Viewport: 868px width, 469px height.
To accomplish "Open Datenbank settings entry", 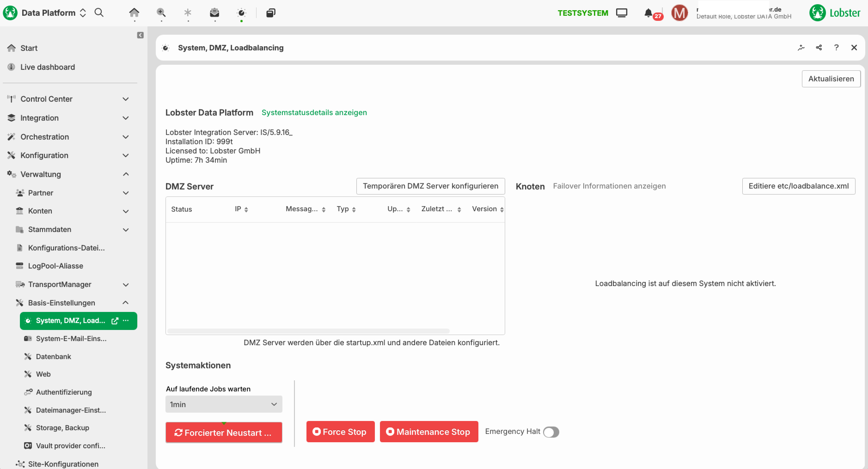I will [54, 357].
